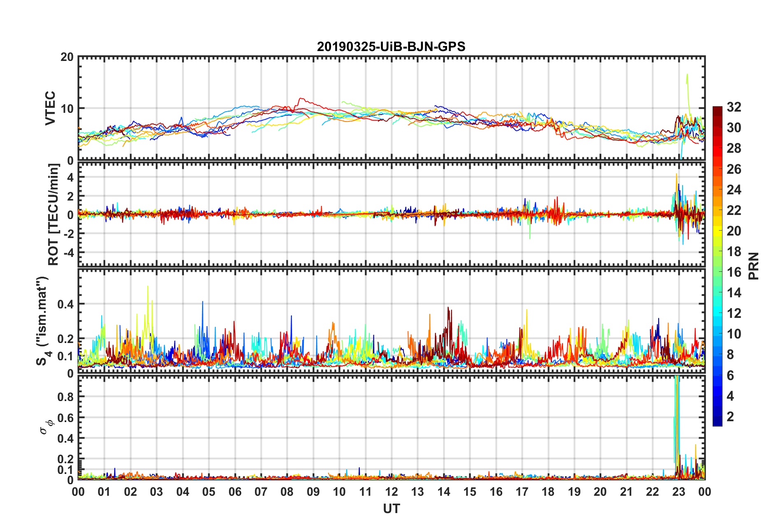
Task: Select the S4 ("ism.mat") axis label
Action: tap(42, 321)
